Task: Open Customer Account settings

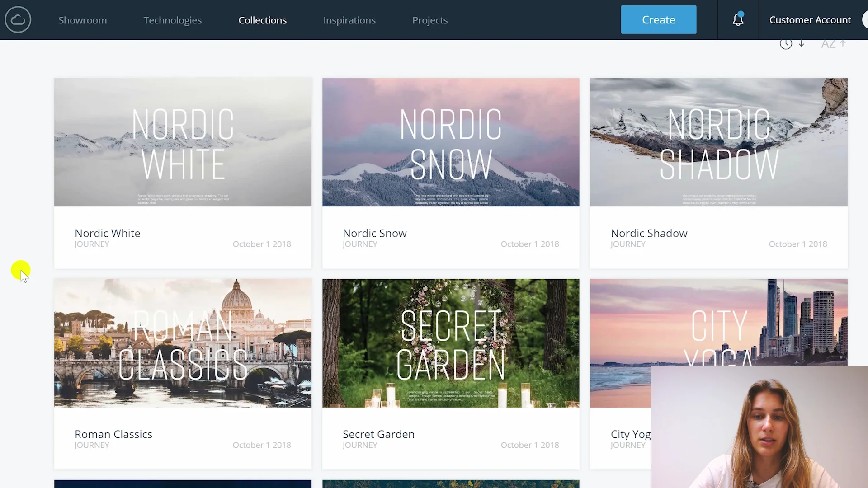Action: pos(810,20)
